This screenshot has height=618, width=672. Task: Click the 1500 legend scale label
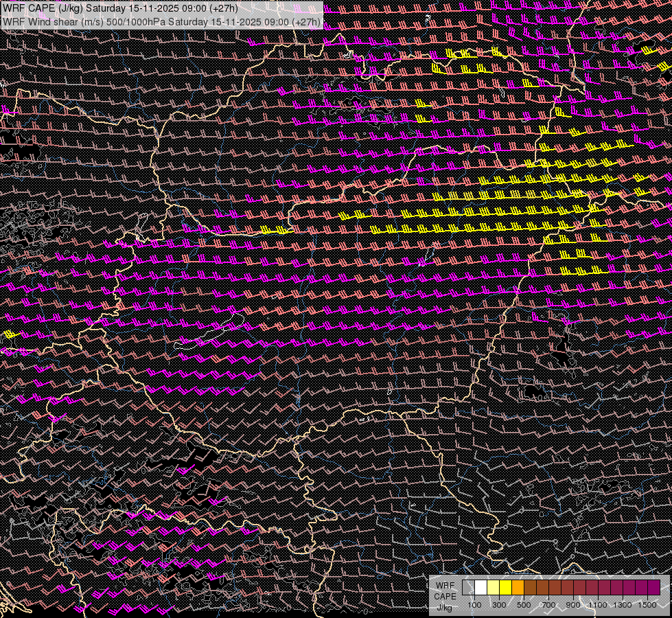coord(647,604)
